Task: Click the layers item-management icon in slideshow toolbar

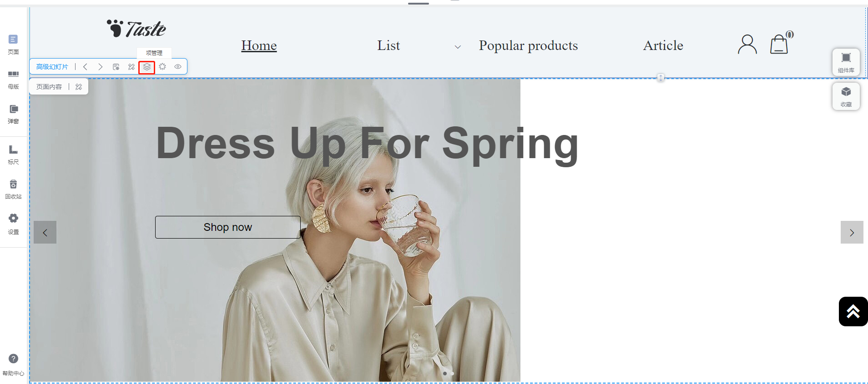Action: tap(147, 67)
